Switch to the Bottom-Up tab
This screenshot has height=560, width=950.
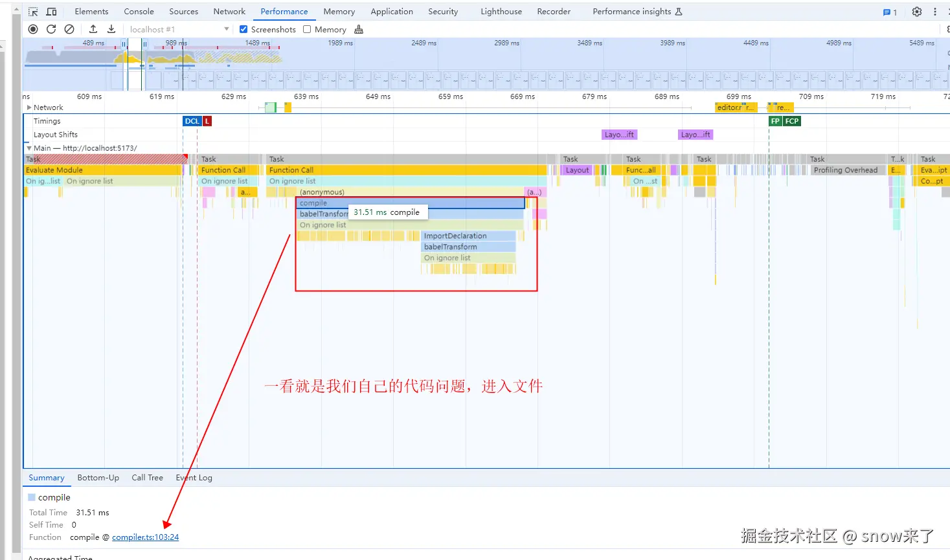(98, 478)
